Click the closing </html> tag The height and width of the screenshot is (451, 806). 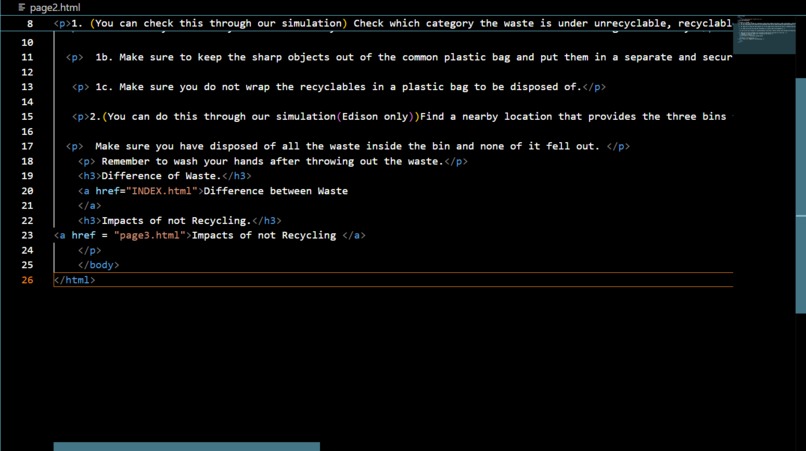(75, 280)
